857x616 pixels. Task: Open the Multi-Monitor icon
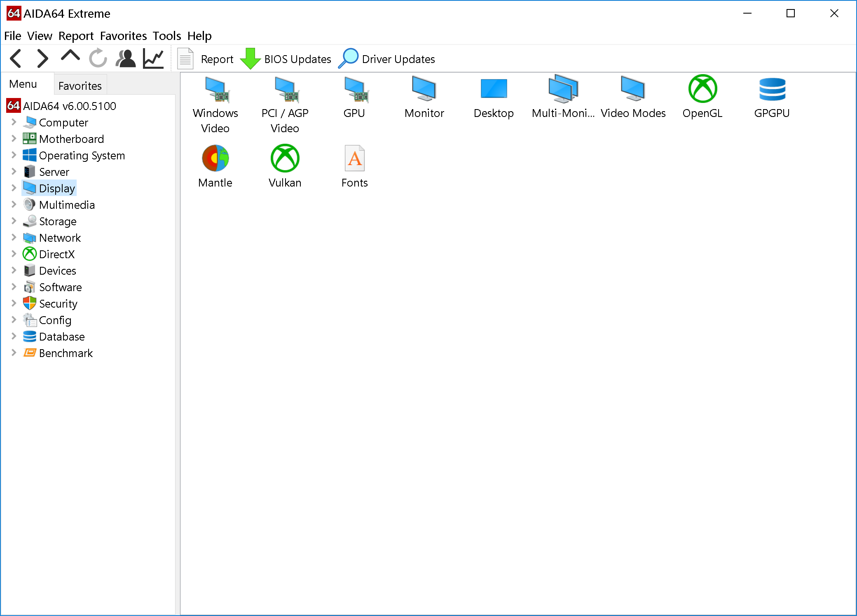[x=563, y=98]
